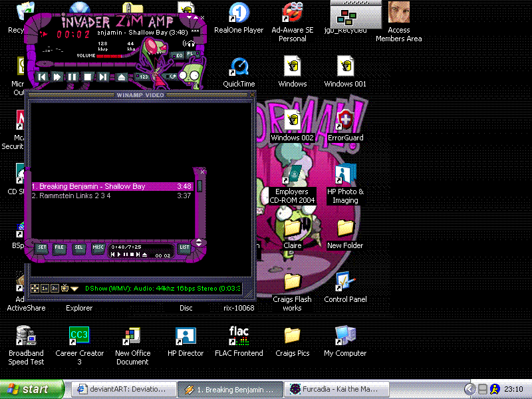532x399 pixels.
Task: Click the TV icon in Winamp Video
Action: coord(65,289)
